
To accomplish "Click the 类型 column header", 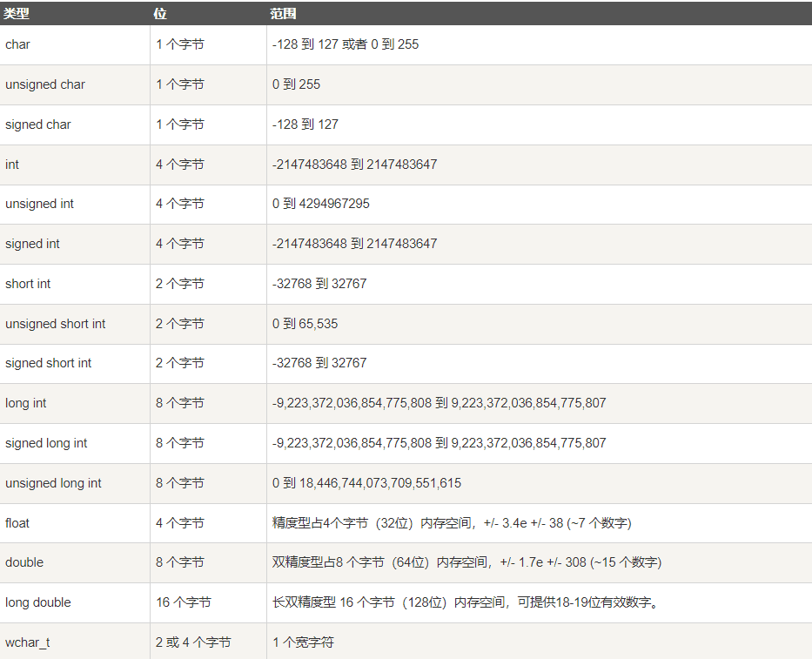I will (17, 14).
